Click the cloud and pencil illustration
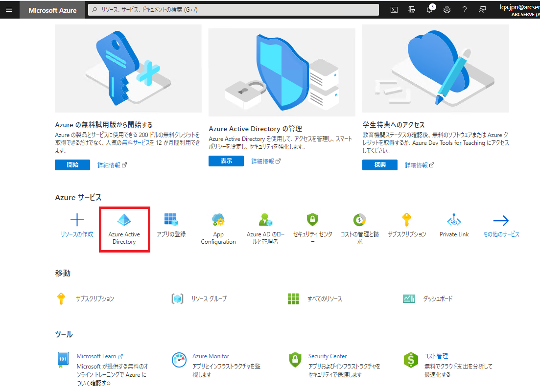The image size is (540, 392). 436,68
